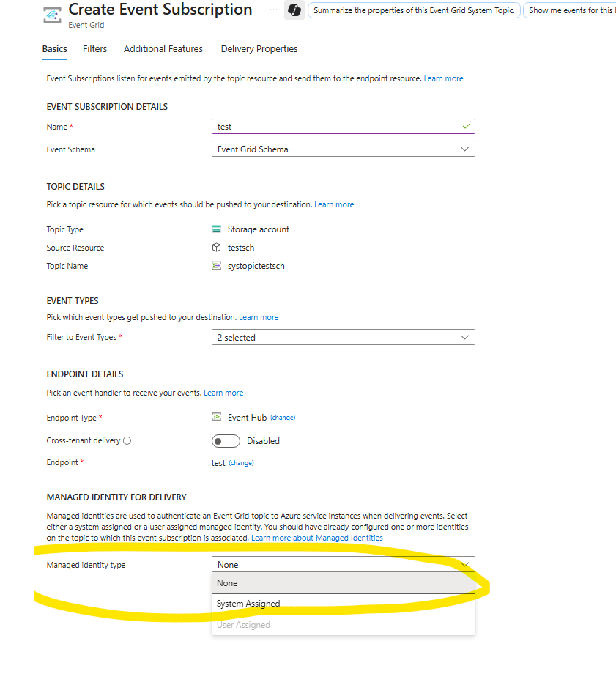The height and width of the screenshot is (685, 616).
Task: Choose User Assigned identity option
Action: (x=344, y=625)
